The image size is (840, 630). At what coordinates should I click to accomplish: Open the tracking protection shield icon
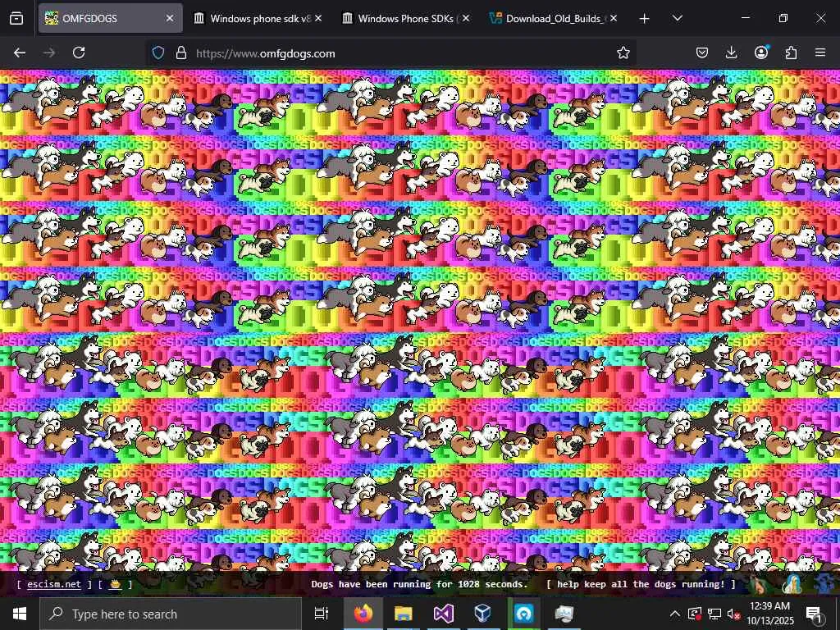(x=158, y=53)
